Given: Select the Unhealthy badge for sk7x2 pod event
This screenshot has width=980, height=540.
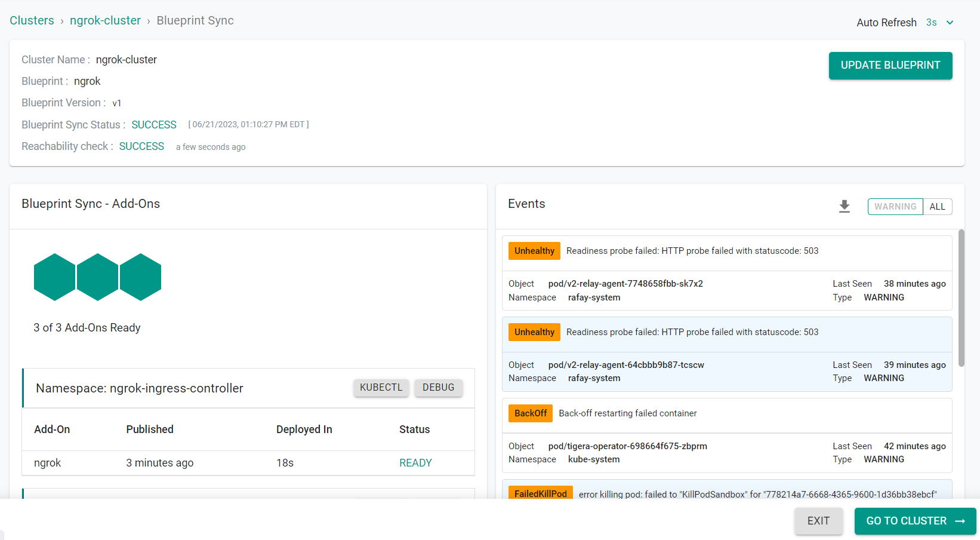Looking at the screenshot, I should [534, 251].
